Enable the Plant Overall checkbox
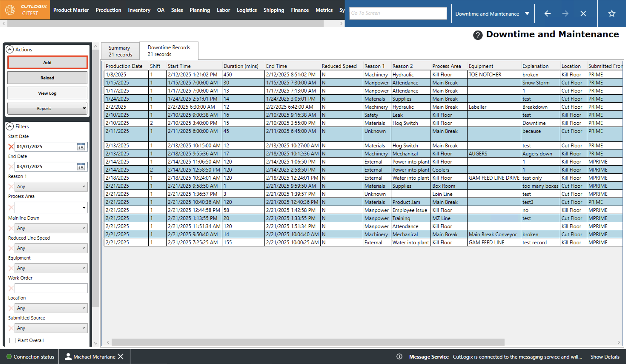The height and width of the screenshot is (364, 626). point(12,340)
